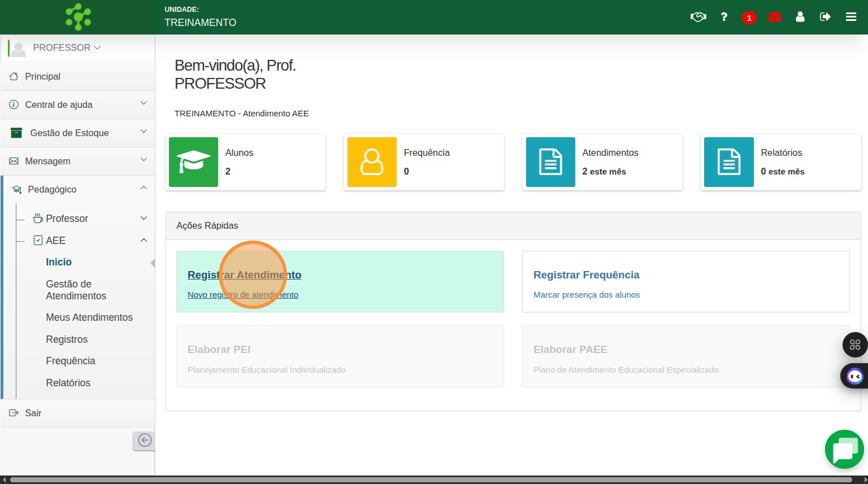
Task: Click the small sidebar flyout triangle beside Inicio
Action: pyautogui.click(x=153, y=263)
